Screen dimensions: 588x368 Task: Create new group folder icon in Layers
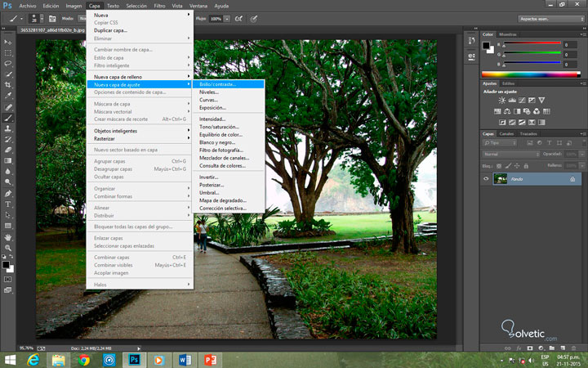click(x=551, y=348)
